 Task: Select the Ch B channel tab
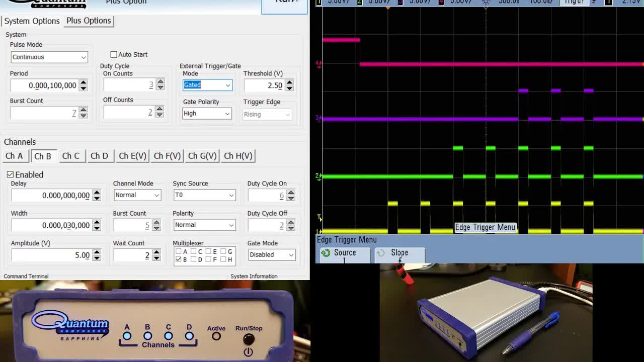click(x=43, y=156)
